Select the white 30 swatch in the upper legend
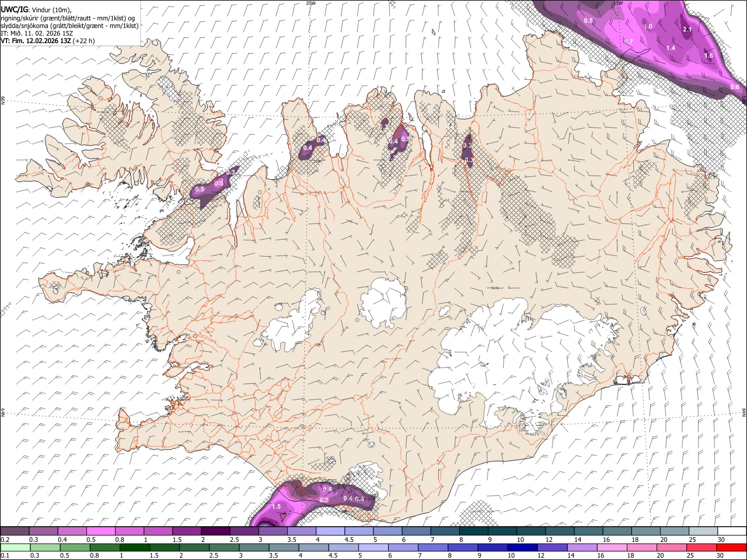The height and width of the screenshot is (560, 747). [732, 531]
